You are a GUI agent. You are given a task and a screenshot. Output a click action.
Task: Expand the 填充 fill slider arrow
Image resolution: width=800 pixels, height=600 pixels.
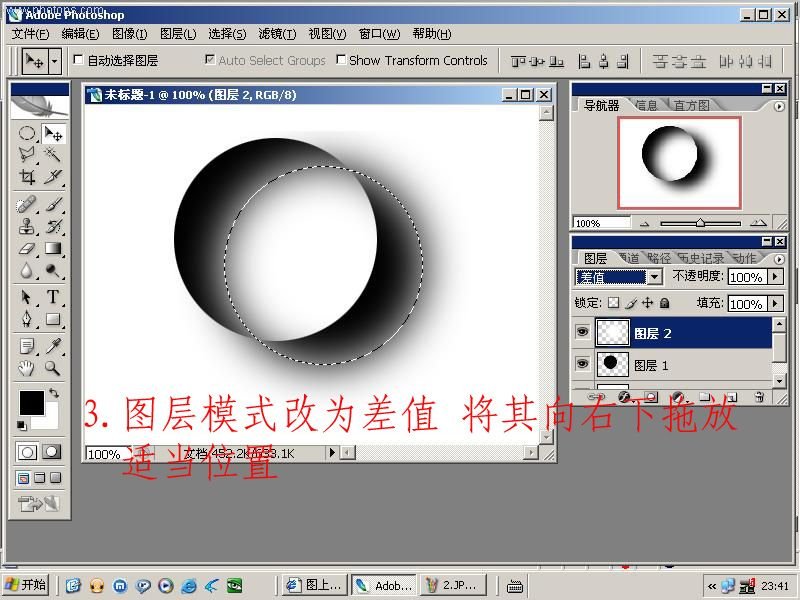point(775,303)
